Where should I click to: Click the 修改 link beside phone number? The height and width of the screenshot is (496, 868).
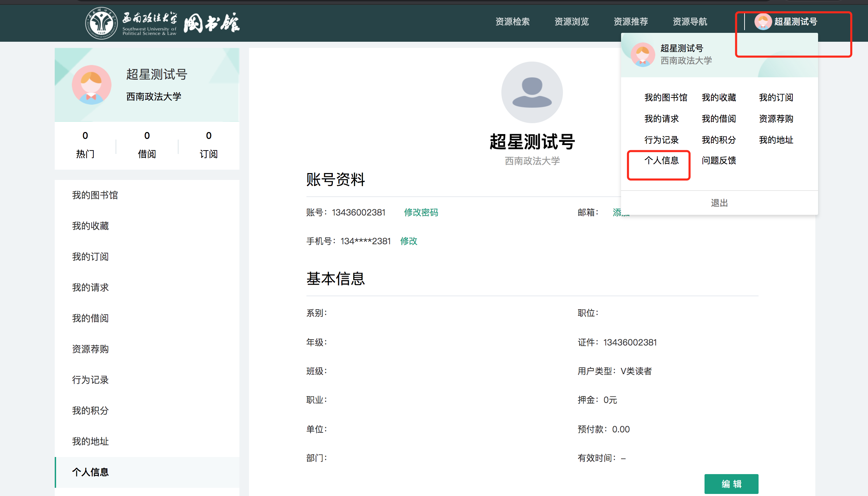pyautogui.click(x=408, y=241)
